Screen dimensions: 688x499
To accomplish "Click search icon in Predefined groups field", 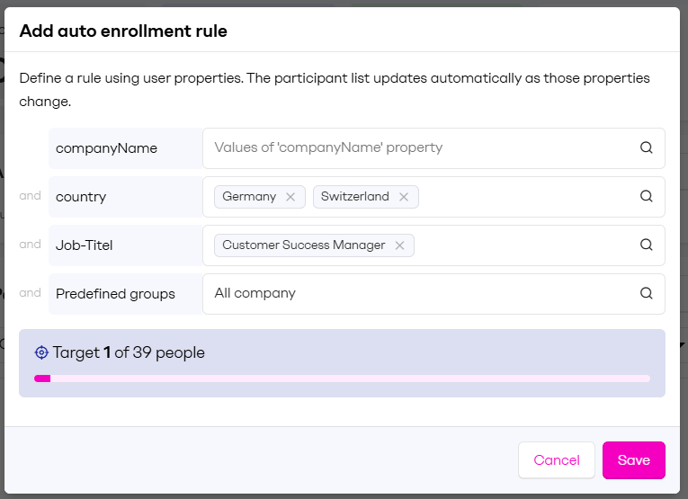I will 646,294.
